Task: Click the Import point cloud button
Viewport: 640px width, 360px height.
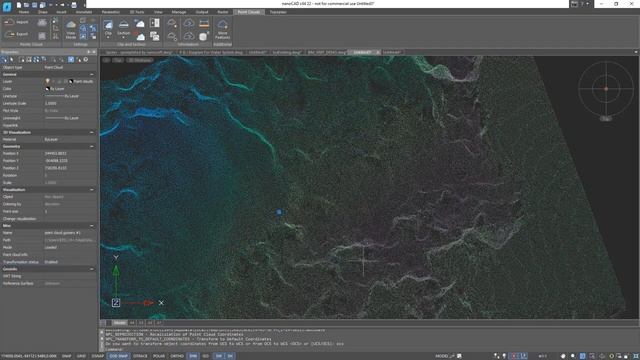Action: (16, 22)
